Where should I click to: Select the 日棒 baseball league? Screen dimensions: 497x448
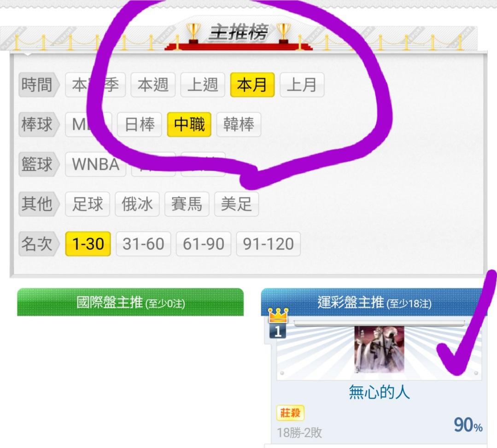(140, 124)
